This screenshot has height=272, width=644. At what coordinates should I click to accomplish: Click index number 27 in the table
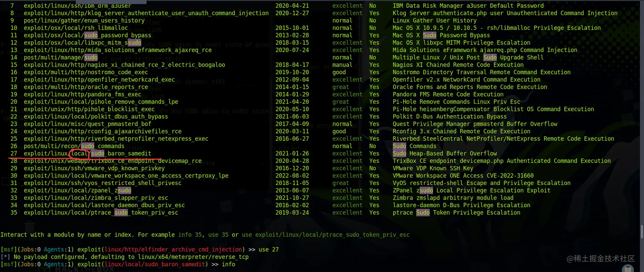click(x=14, y=153)
